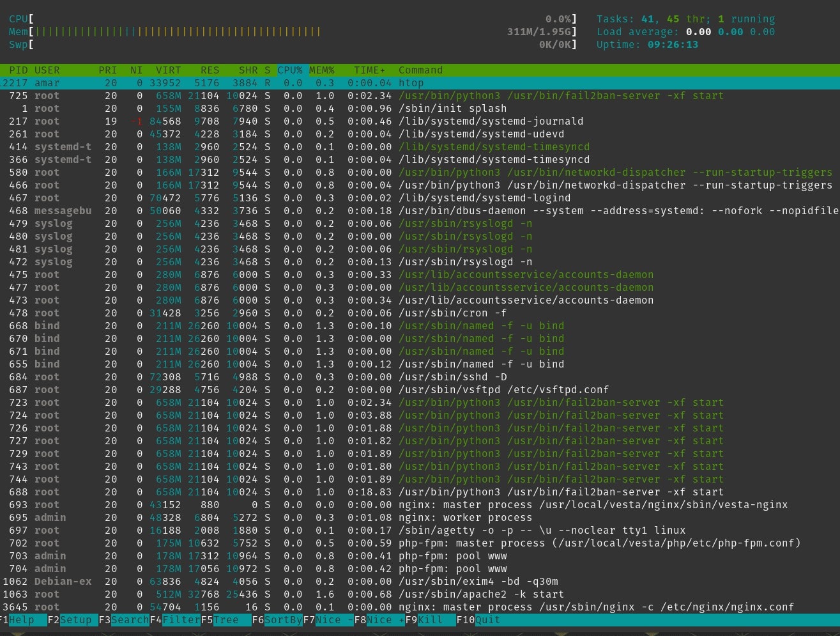
Task: Sort by the Command column header
Action: 420,70
